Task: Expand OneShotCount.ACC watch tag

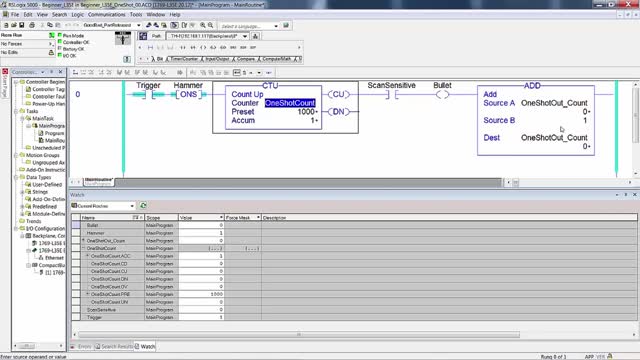Action: 88,256
